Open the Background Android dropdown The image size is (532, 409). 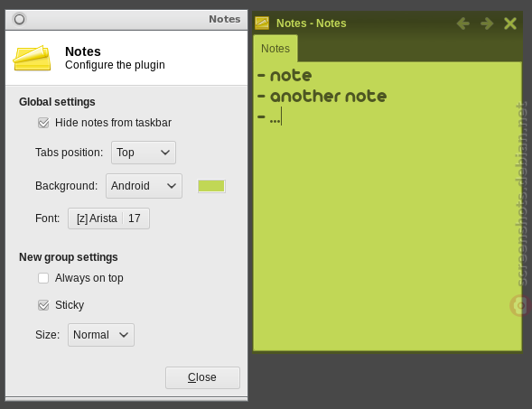click(x=144, y=186)
